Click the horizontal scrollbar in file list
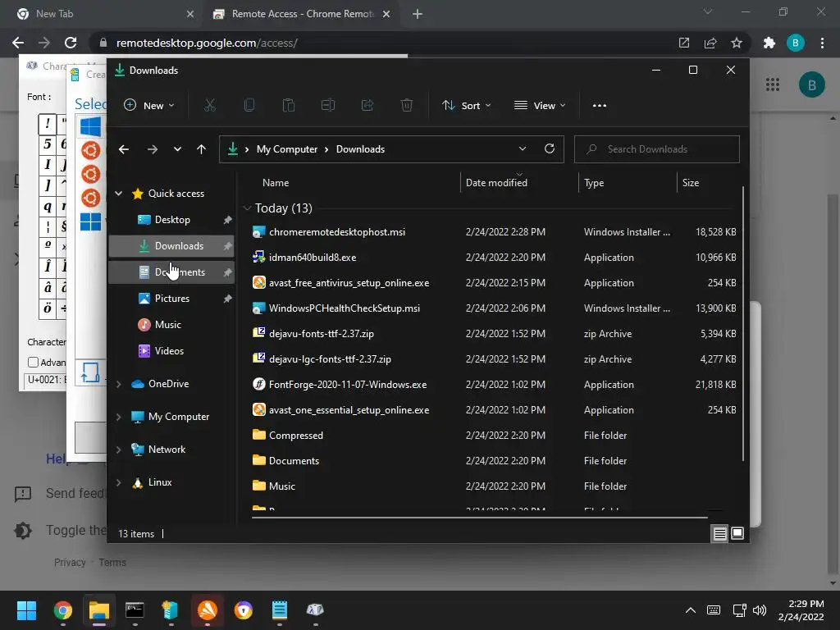The height and width of the screenshot is (630, 840). point(479,518)
